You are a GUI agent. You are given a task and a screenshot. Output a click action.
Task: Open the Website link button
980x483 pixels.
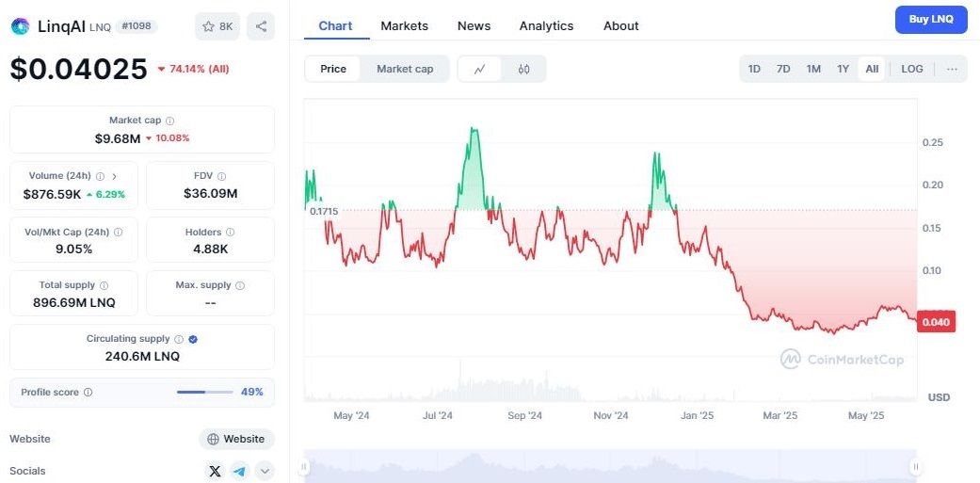236,440
